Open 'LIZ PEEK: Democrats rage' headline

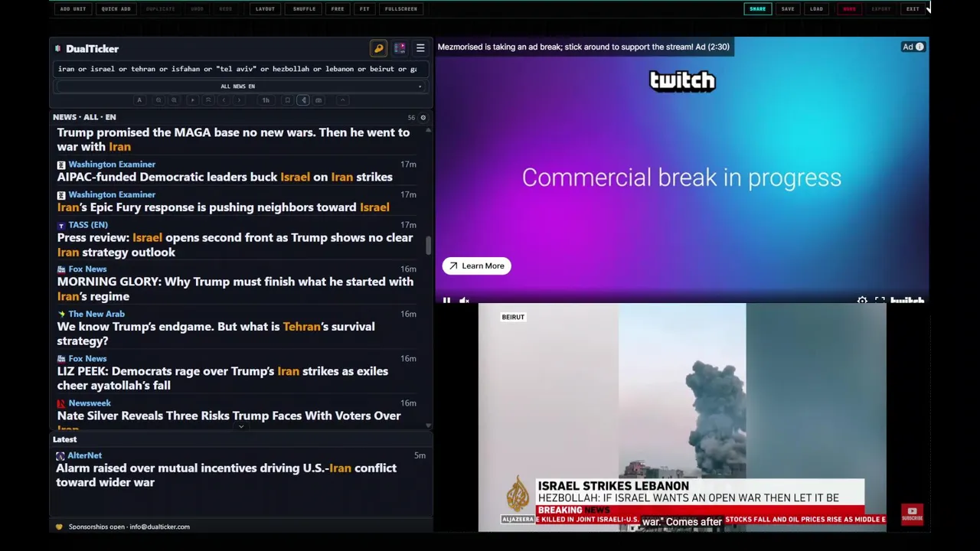(223, 378)
